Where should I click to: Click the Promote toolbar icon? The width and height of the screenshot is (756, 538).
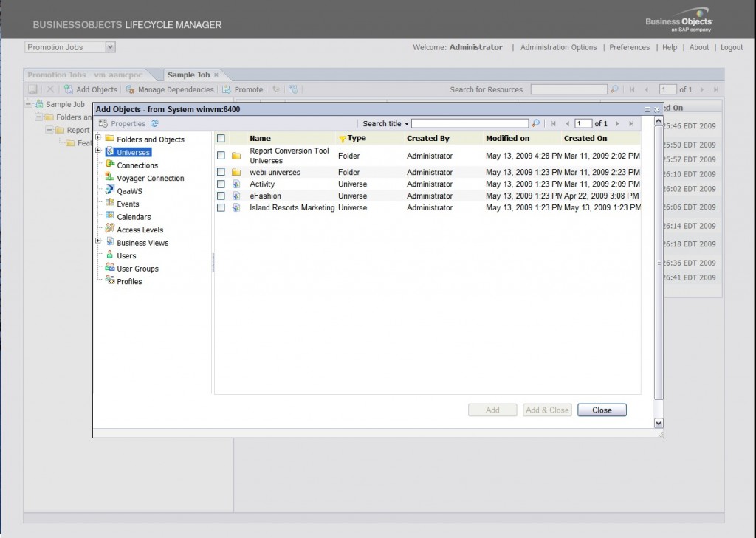(226, 89)
